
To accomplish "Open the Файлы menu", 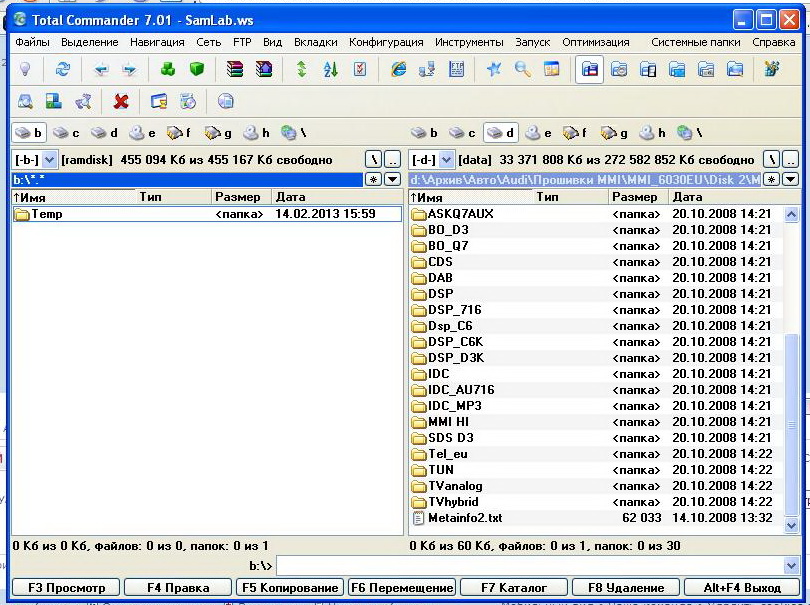I will (33, 42).
